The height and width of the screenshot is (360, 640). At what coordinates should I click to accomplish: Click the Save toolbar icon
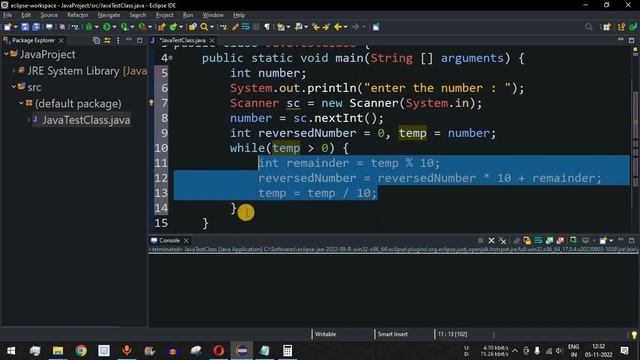[25, 27]
